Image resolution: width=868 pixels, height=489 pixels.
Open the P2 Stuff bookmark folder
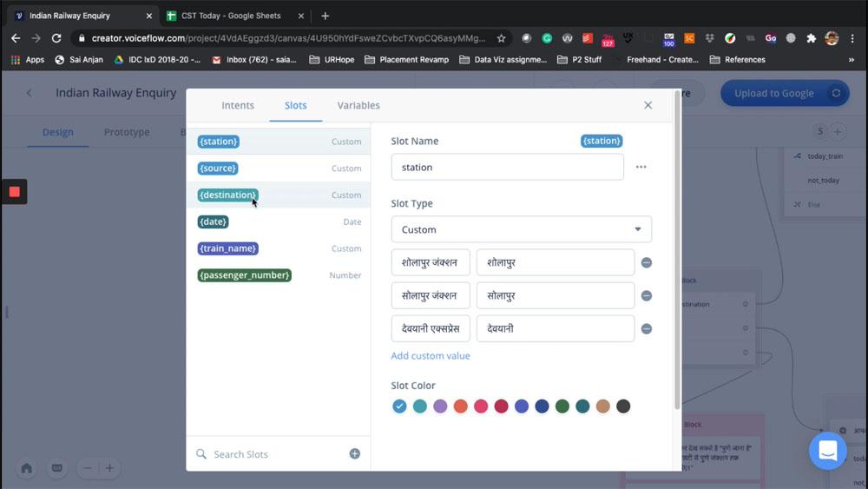[579, 59]
